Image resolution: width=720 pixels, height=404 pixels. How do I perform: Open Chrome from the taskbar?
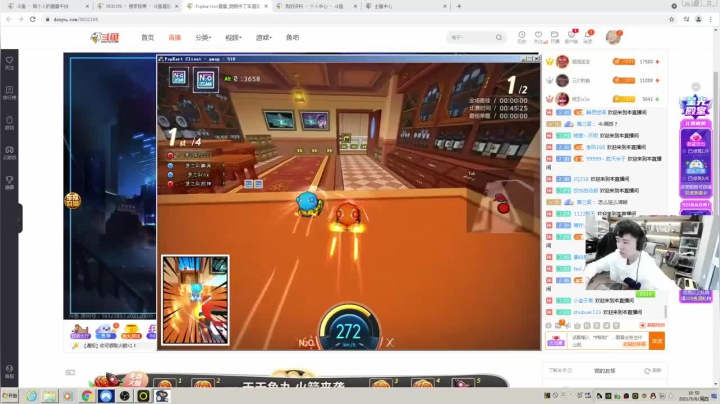87,396
